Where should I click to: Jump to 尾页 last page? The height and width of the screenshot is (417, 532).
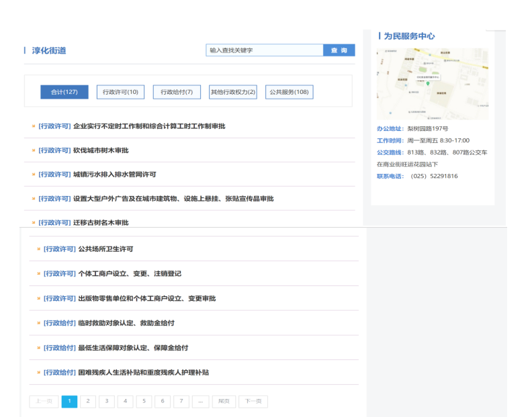(x=224, y=402)
